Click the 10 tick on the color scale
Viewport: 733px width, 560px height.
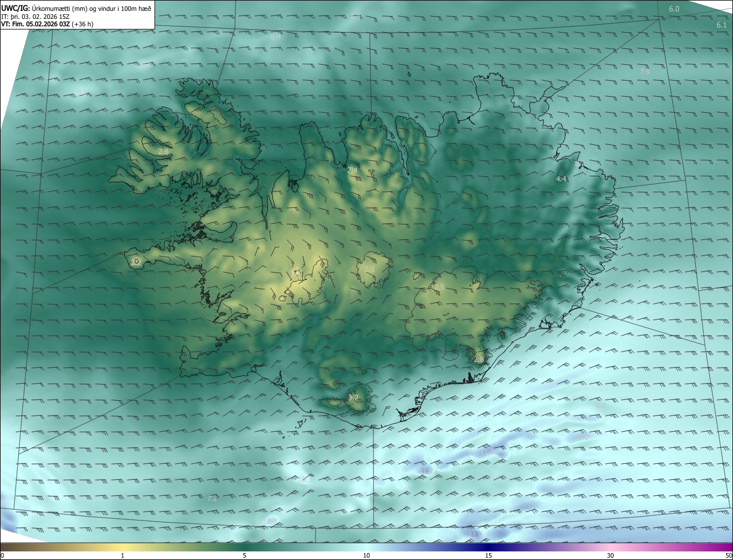tap(366, 555)
